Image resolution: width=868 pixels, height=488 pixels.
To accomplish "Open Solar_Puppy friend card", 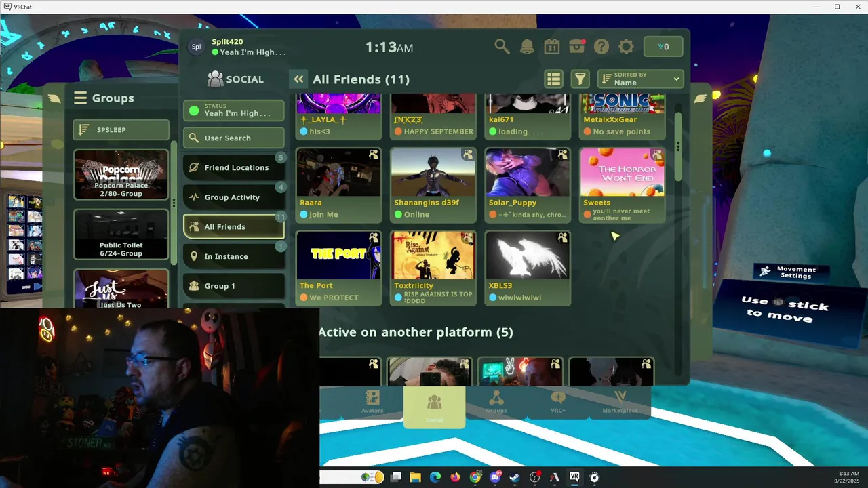I will click(528, 185).
